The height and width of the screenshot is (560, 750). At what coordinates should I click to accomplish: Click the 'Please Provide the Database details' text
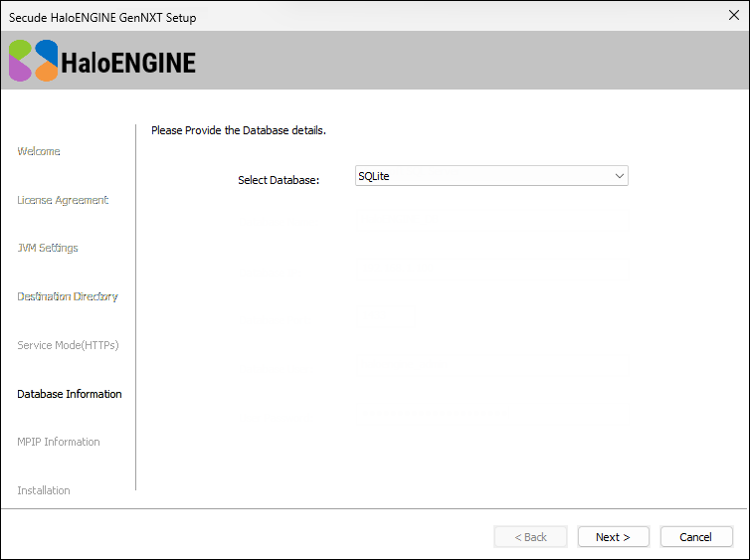point(239,130)
